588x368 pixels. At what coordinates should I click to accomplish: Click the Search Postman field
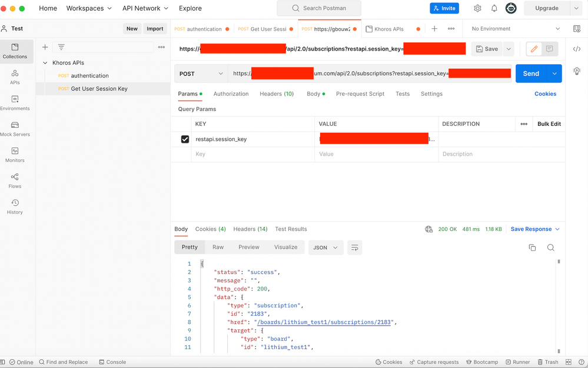click(x=319, y=8)
